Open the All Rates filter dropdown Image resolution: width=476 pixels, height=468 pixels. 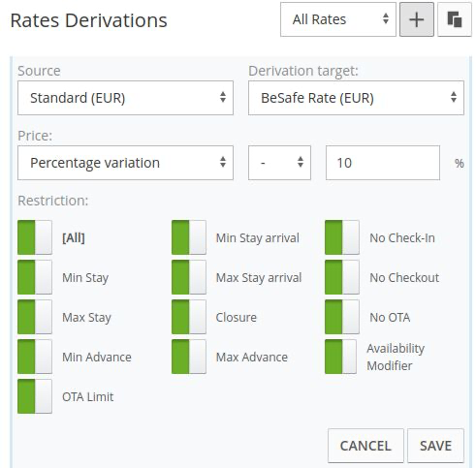[x=338, y=19]
